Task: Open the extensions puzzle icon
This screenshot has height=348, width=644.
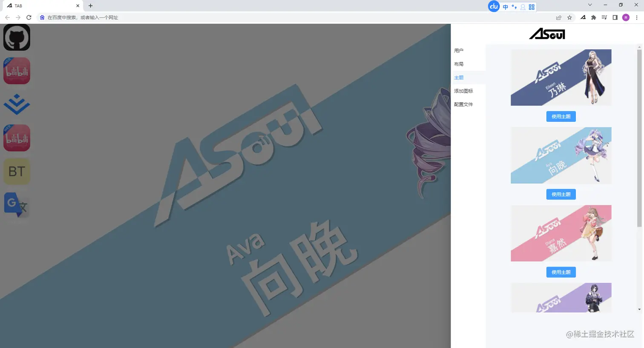Action: pos(593,17)
